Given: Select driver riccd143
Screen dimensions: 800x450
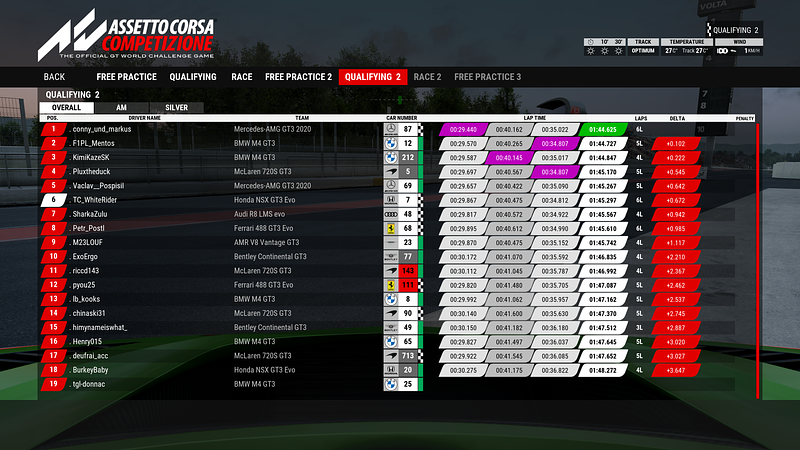Looking at the screenshot, I should pyautogui.click(x=86, y=271).
